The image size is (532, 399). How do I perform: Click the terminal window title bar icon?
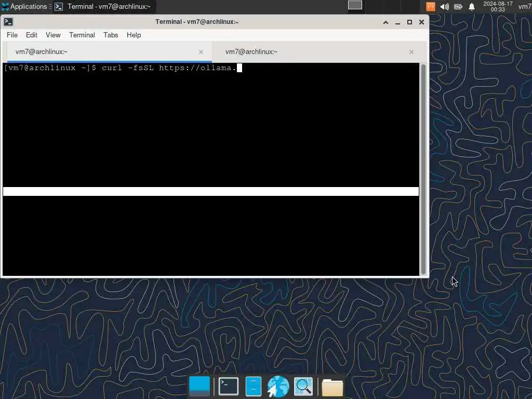[8, 22]
